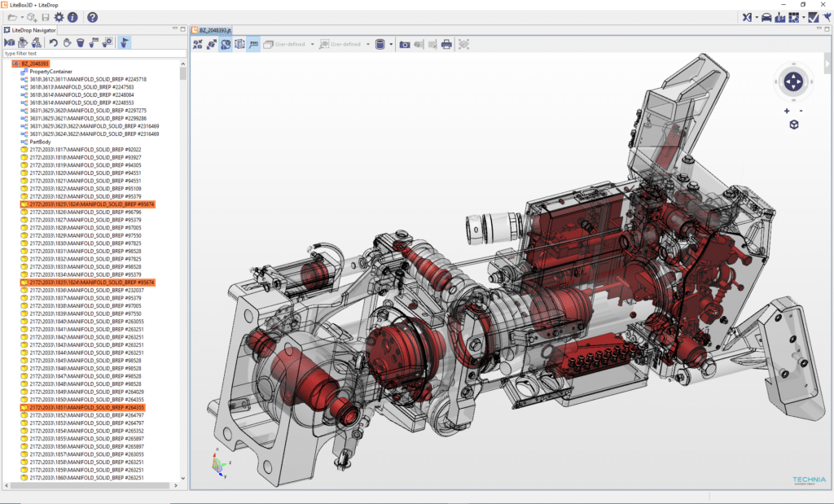Print the view with printer icon
Screen dimensions: 834x504
pos(446,44)
